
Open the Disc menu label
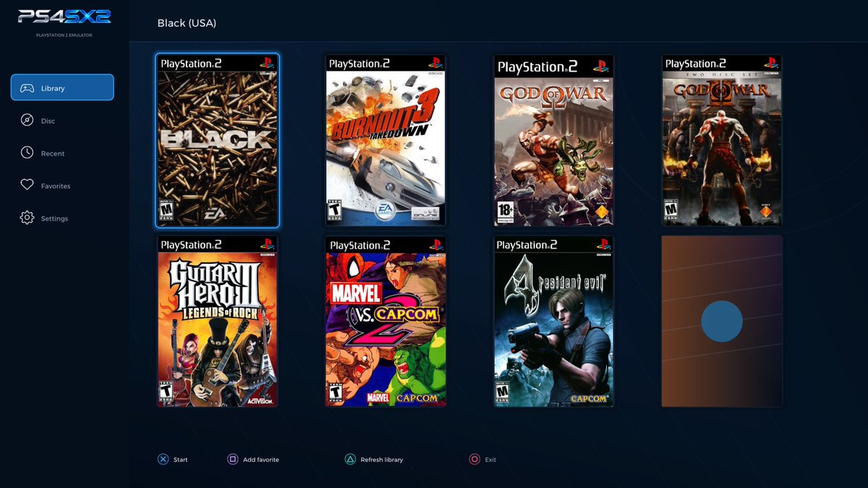(x=48, y=121)
